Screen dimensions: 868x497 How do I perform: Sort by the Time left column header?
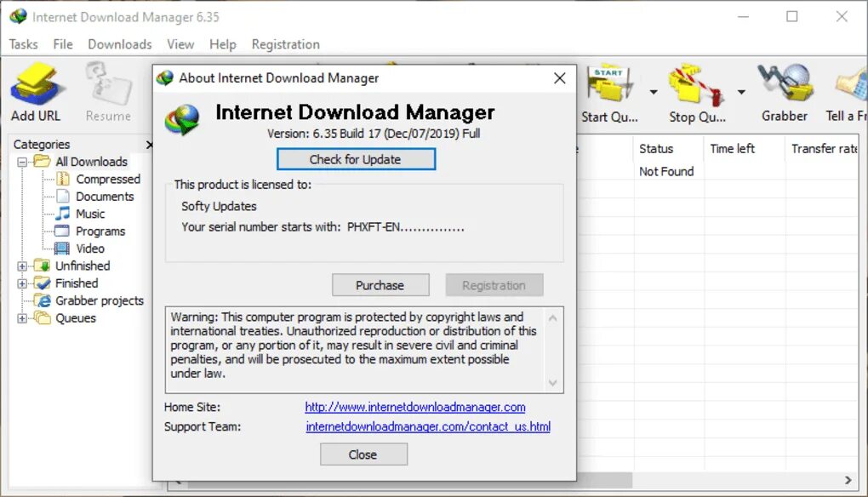[744, 149]
